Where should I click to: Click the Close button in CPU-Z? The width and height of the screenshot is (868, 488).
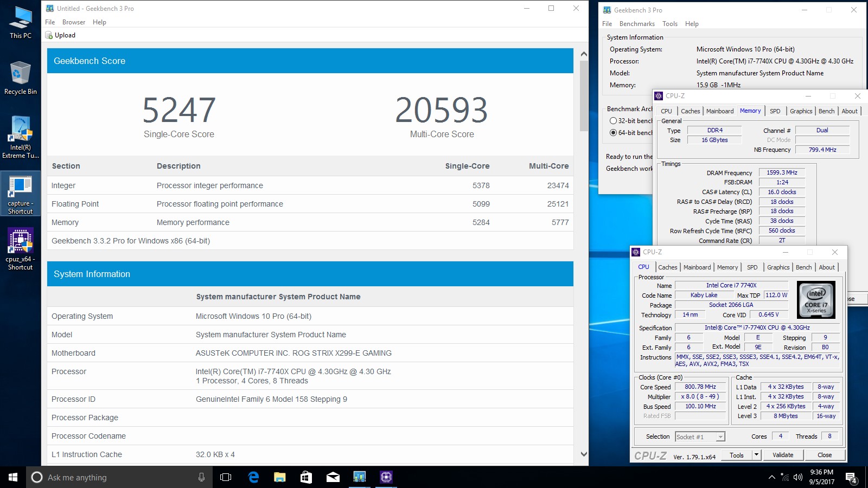[x=825, y=455]
